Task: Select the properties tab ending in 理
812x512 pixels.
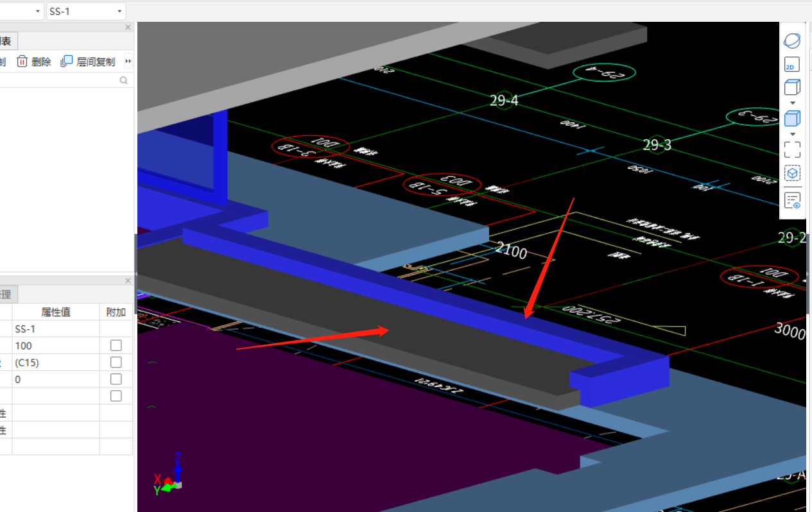Action: click(8, 294)
